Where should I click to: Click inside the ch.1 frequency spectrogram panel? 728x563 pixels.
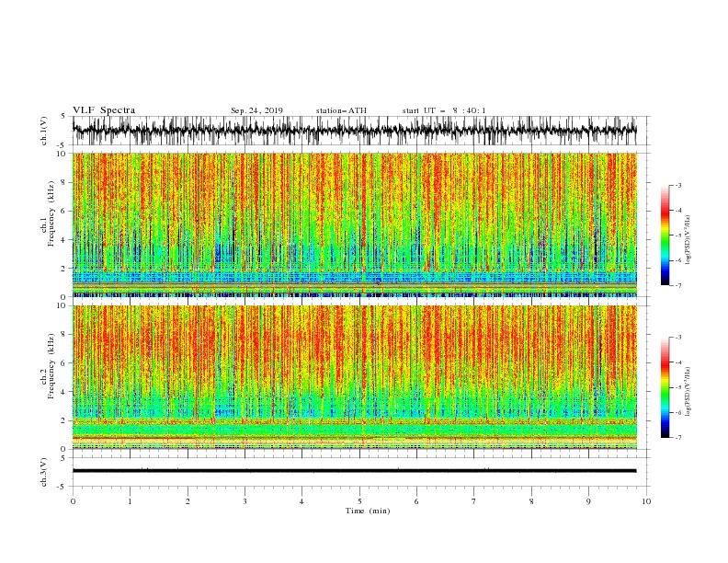[x=355, y=224]
